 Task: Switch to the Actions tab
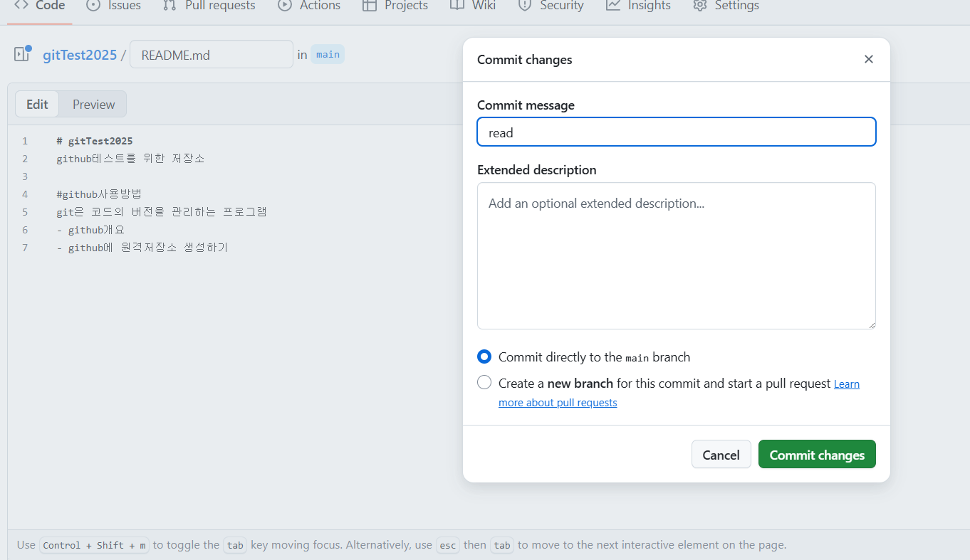309,6
